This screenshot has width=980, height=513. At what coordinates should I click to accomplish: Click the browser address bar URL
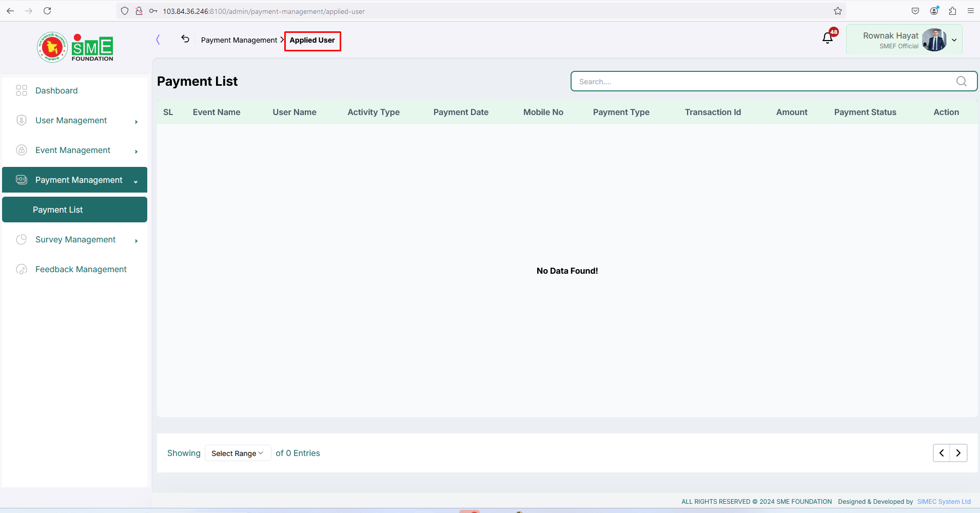(x=264, y=11)
